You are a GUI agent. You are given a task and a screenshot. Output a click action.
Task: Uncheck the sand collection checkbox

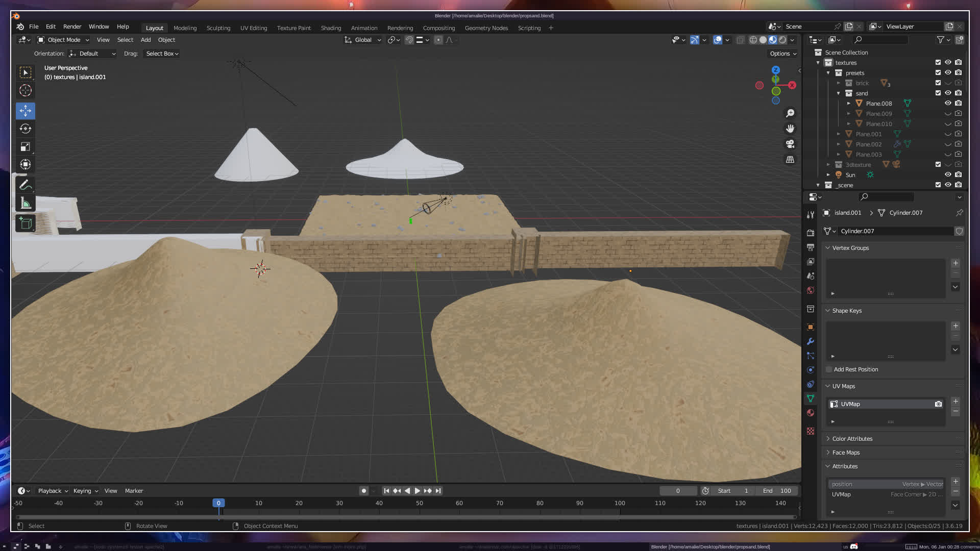click(938, 93)
